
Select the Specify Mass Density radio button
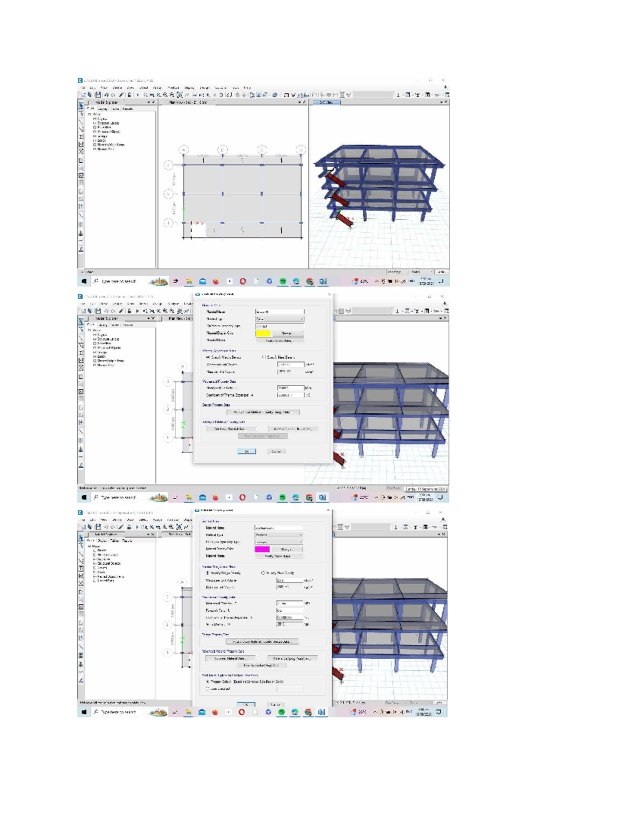[263, 573]
